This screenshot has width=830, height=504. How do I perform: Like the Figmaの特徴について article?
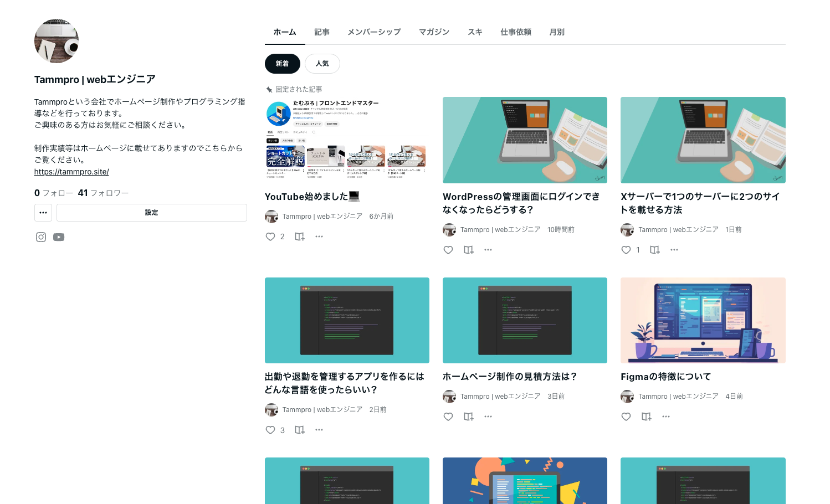point(626,416)
